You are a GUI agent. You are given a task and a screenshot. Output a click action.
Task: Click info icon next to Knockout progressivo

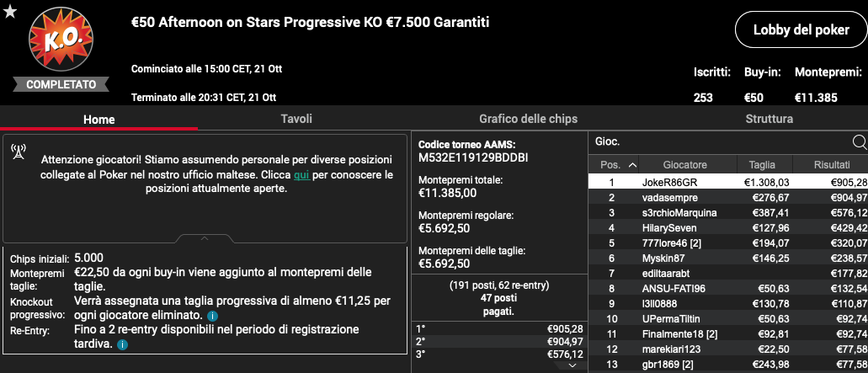pos(212,316)
